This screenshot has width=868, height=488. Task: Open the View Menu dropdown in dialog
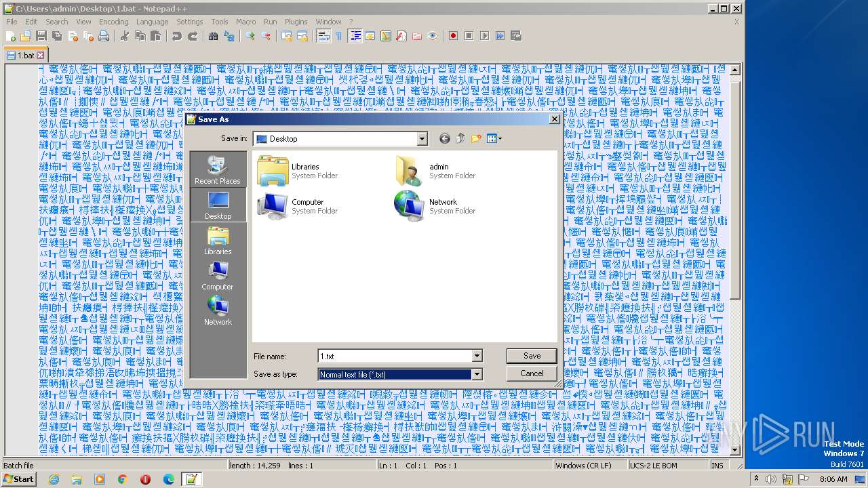click(494, 138)
